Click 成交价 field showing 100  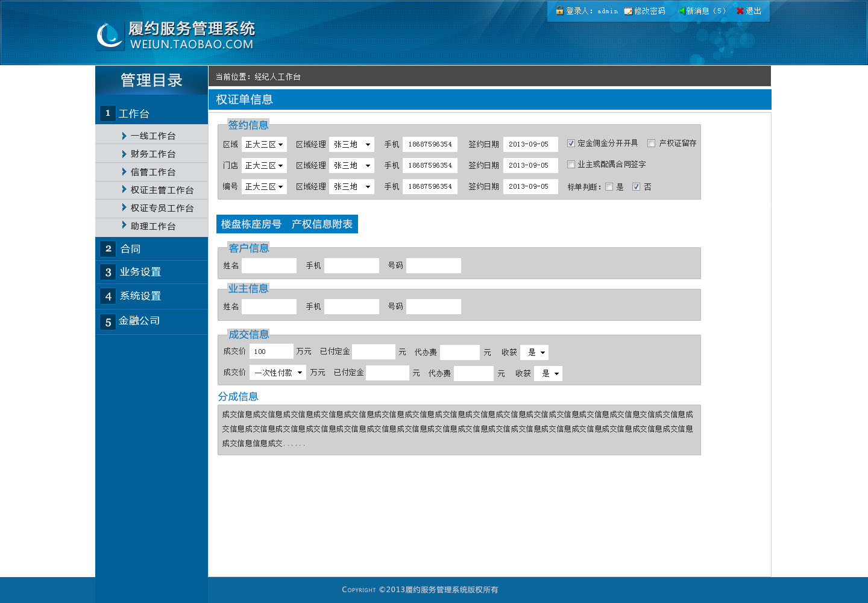(x=271, y=352)
